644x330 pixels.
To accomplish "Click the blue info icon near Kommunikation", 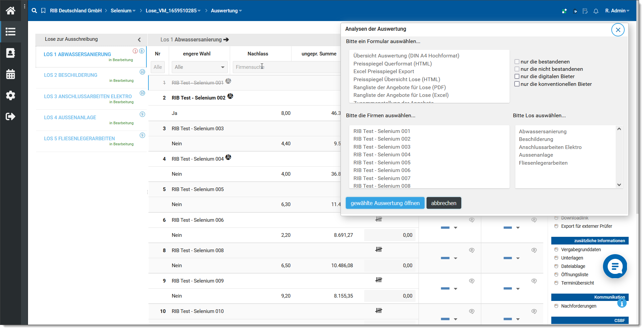I will tap(622, 303).
